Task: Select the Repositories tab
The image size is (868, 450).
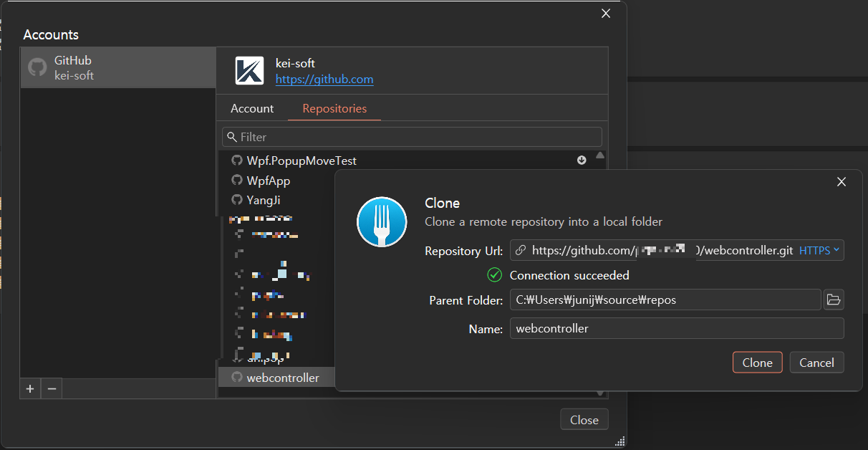Action: point(334,109)
